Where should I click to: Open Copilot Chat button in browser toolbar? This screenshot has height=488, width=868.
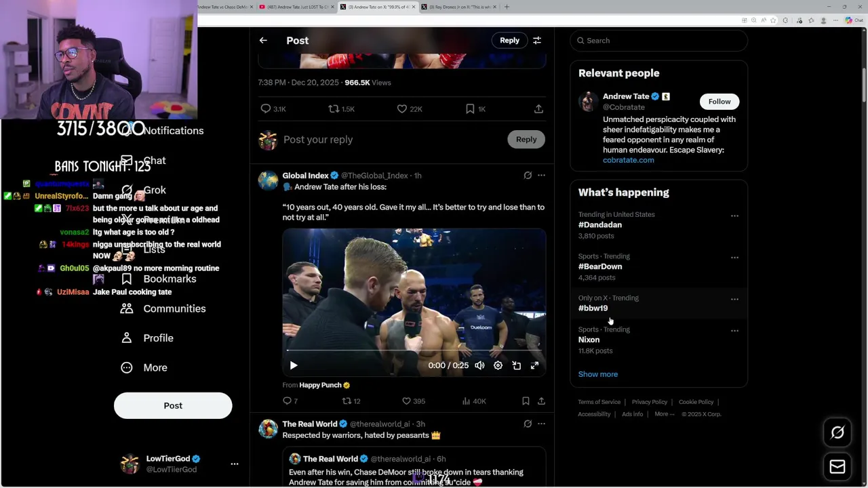pos(854,20)
